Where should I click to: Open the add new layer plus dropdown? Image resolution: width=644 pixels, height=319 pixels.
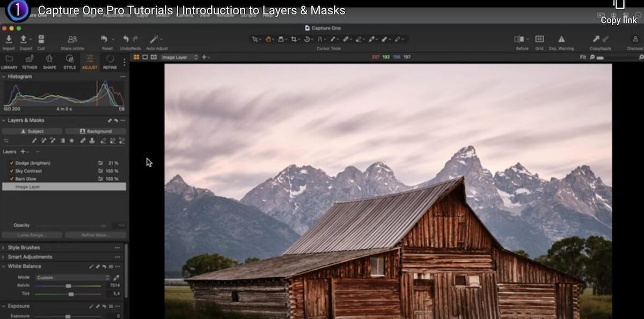coord(24,152)
